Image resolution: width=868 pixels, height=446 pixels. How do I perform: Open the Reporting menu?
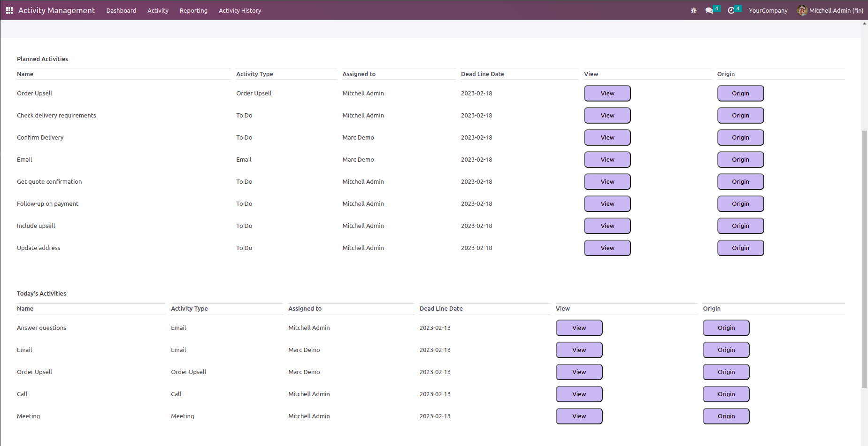[x=193, y=10]
